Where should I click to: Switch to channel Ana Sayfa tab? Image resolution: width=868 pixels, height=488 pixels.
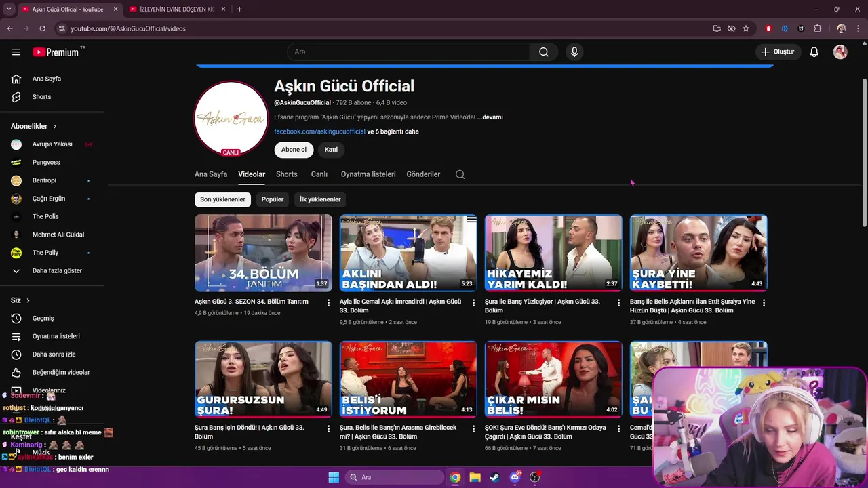coord(211,174)
